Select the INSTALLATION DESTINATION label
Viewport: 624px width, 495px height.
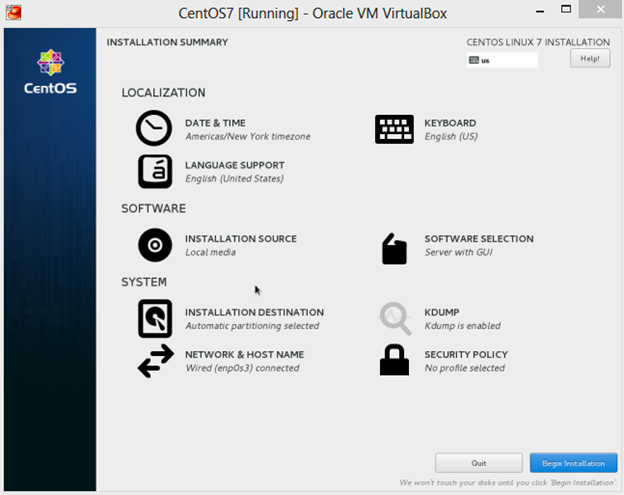(254, 312)
